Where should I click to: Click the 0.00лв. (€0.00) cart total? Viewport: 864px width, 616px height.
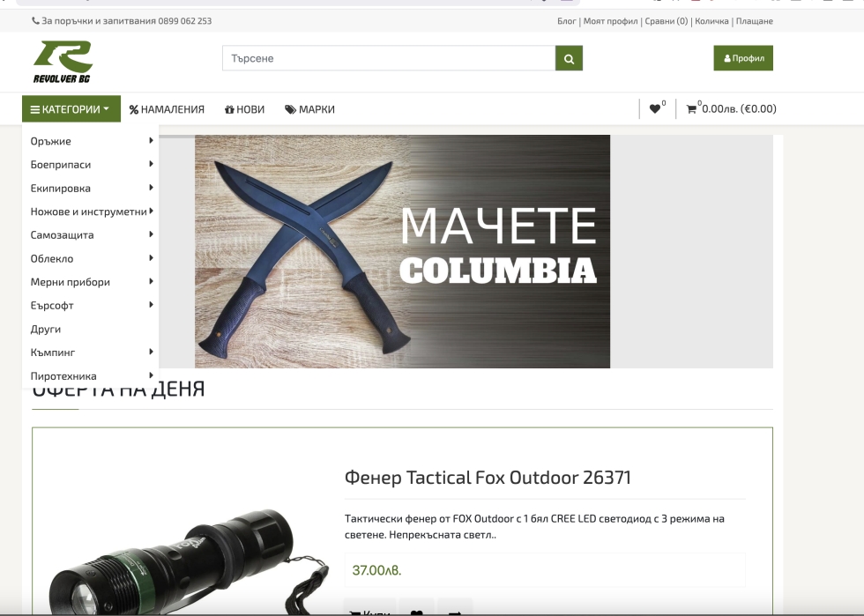pos(739,109)
